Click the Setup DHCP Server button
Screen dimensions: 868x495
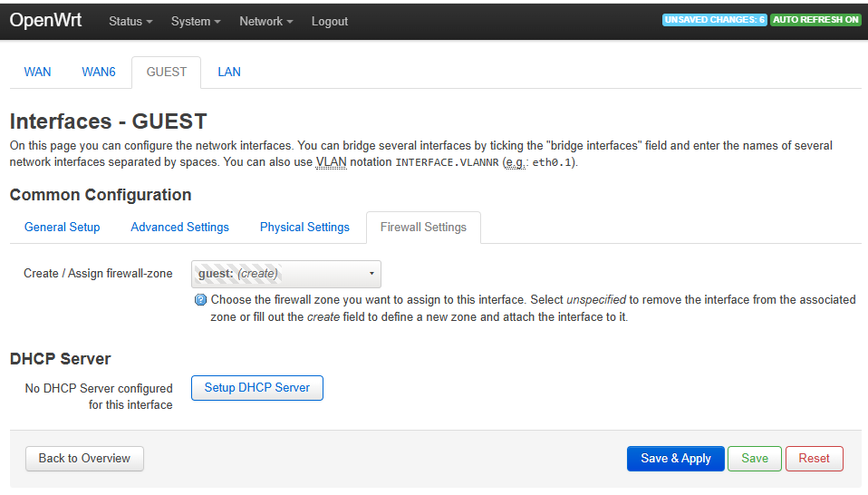coord(256,388)
